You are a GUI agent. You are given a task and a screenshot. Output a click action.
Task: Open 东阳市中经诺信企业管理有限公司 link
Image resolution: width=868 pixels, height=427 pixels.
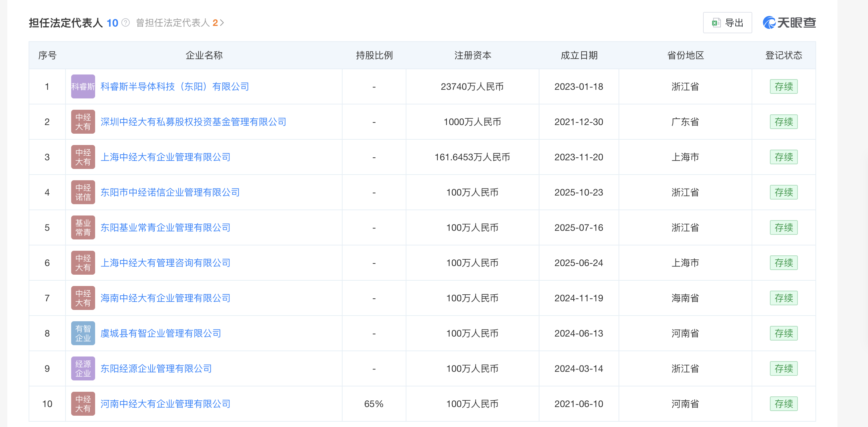(x=170, y=193)
